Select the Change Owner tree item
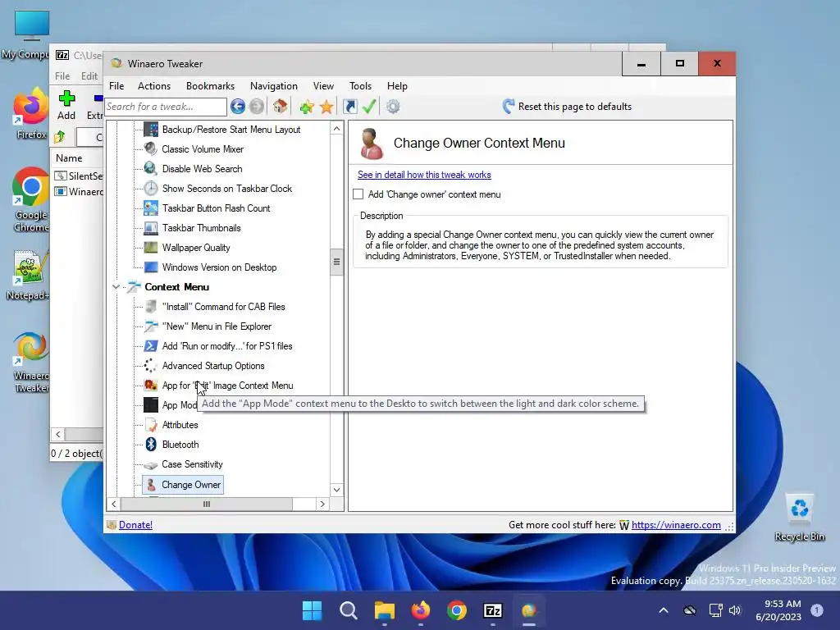840x630 pixels. [183, 485]
